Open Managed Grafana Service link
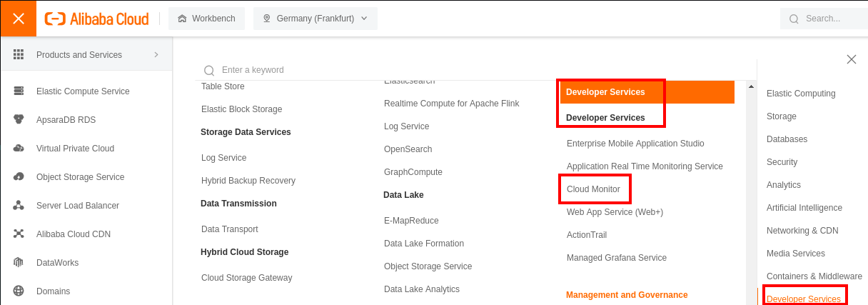This screenshot has width=868, height=305. [x=616, y=258]
